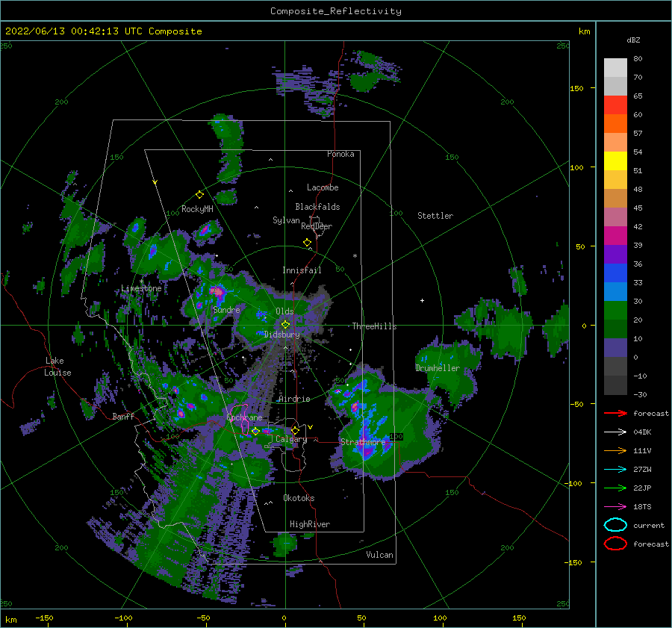The image size is (672, 628).
Task: Click the Blackfalds city label
Action: pyautogui.click(x=317, y=207)
